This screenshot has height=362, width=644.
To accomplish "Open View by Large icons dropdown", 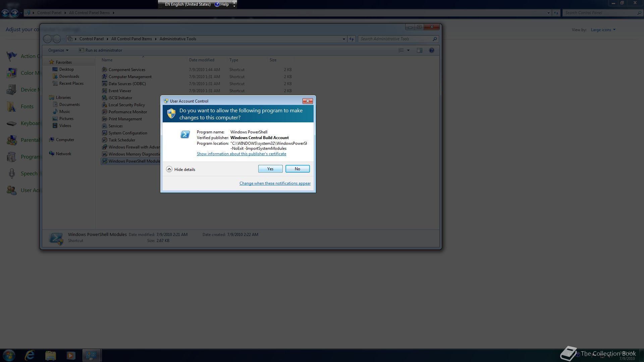I will tap(603, 30).
